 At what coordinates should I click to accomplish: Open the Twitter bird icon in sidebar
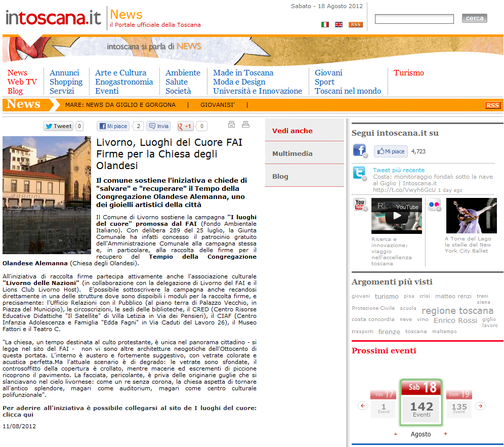pos(360,174)
